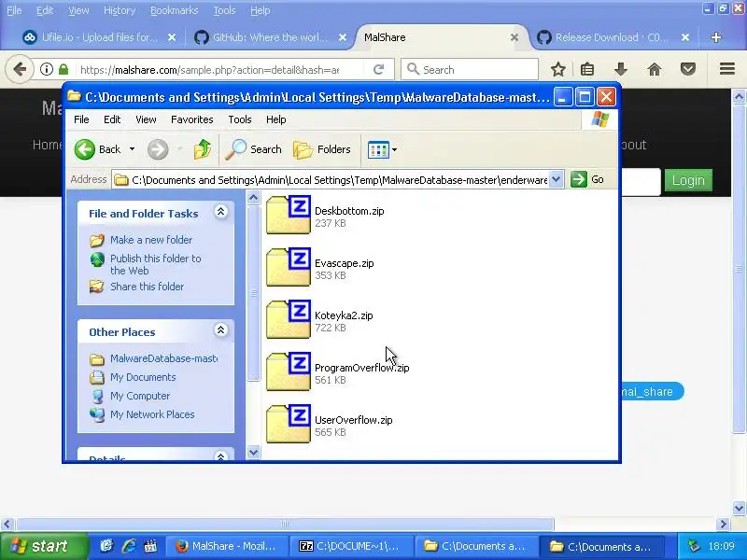
Task: Select the UserOverflow.zip file icon
Action: (289, 425)
